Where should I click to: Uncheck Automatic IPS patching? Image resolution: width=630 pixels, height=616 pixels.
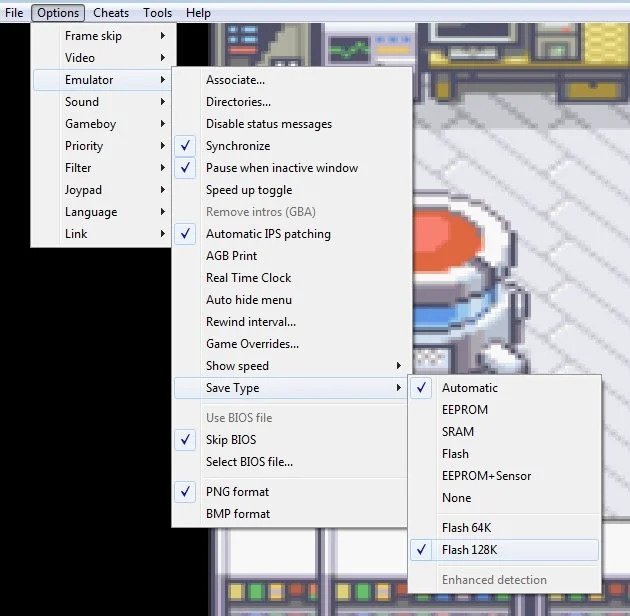(x=268, y=234)
